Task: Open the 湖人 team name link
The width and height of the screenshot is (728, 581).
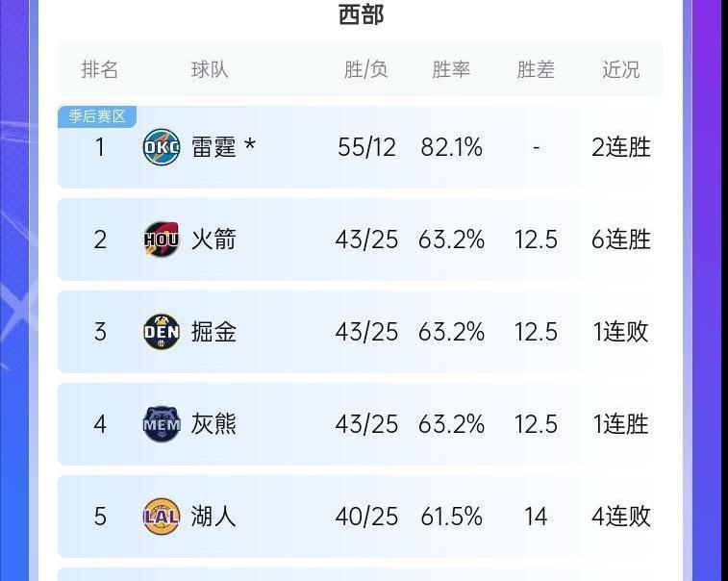Action: pyautogui.click(x=213, y=517)
